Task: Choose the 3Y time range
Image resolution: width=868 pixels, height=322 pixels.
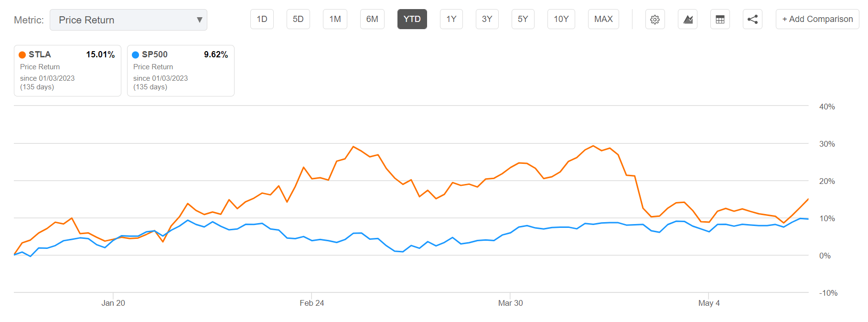Action: (487, 20)
